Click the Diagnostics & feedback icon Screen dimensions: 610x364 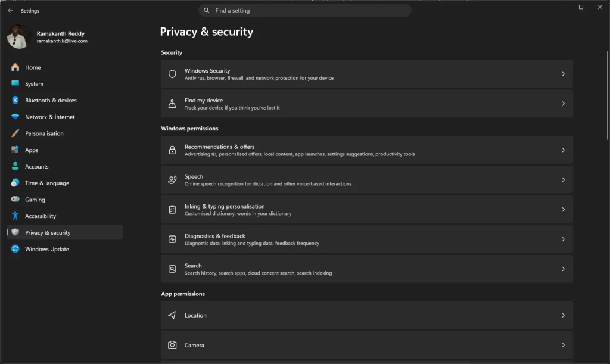click(x=172, y=239)
